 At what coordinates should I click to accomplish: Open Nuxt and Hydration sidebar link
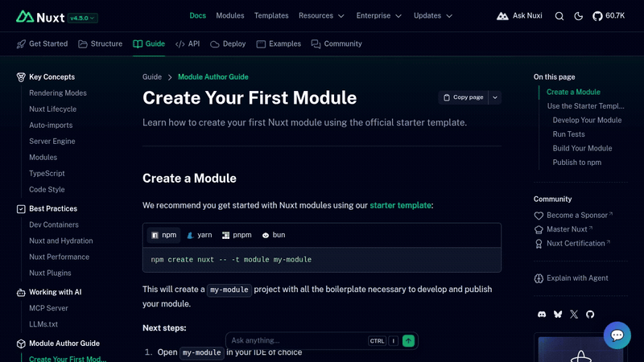[61, 241]
